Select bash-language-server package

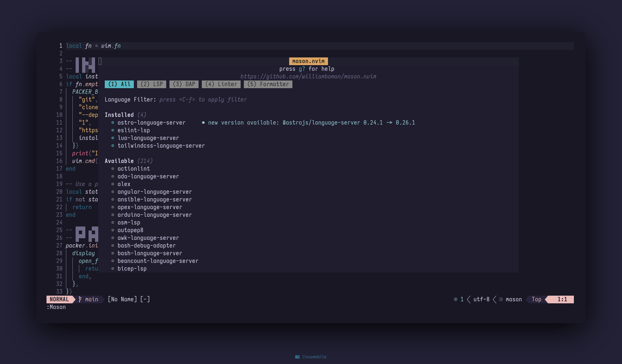click(150, 253)
